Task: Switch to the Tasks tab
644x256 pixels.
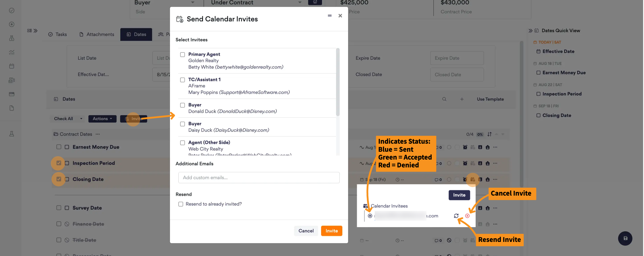Action: [58, 34]
